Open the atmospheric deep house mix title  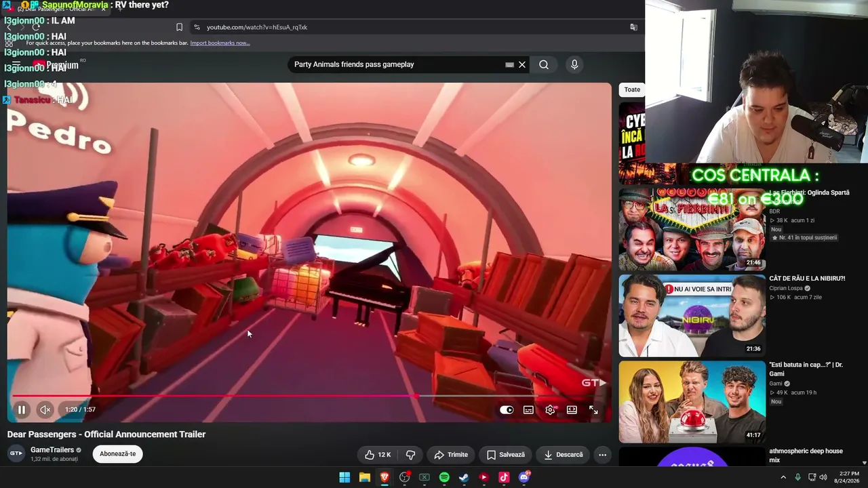coord(806,455)
